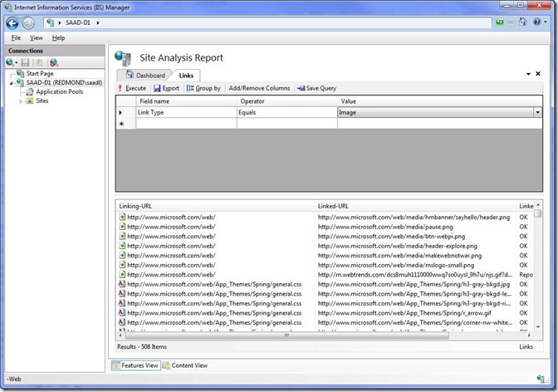Select the Link Type field name cell

coord(187,112)
